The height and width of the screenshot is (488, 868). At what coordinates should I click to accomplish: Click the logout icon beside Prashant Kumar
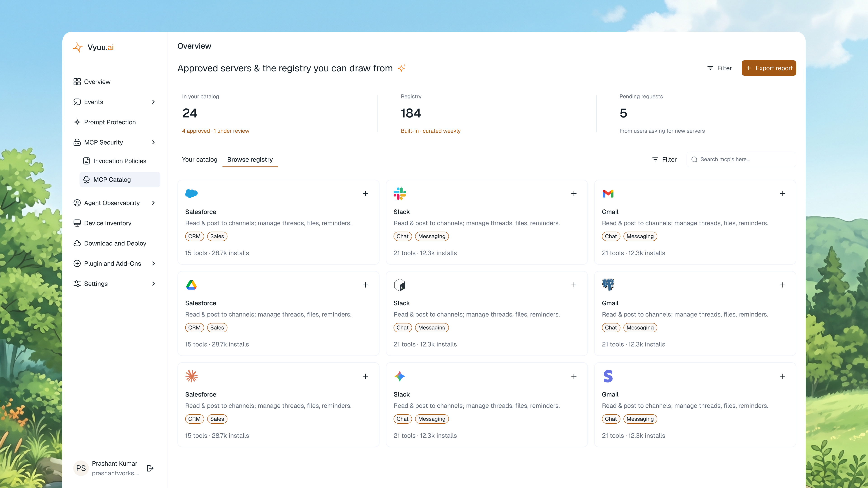pos(150,468)
